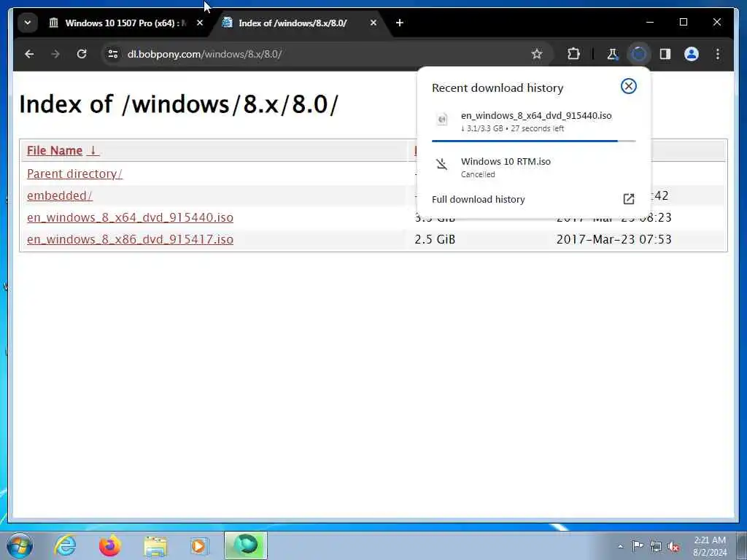Bookmark this page with the star icon
Image resolution: width=747 pixels, height=560 pixels.
pos(537,54)
